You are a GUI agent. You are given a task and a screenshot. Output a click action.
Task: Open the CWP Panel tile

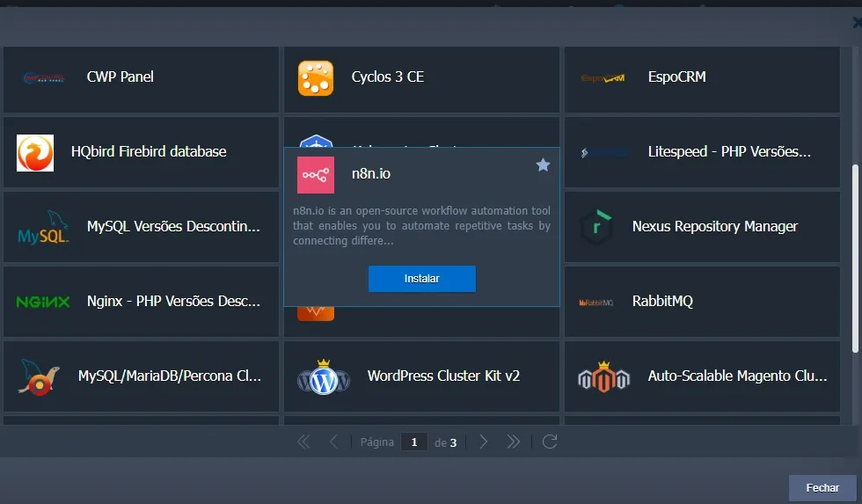[141, 77]
